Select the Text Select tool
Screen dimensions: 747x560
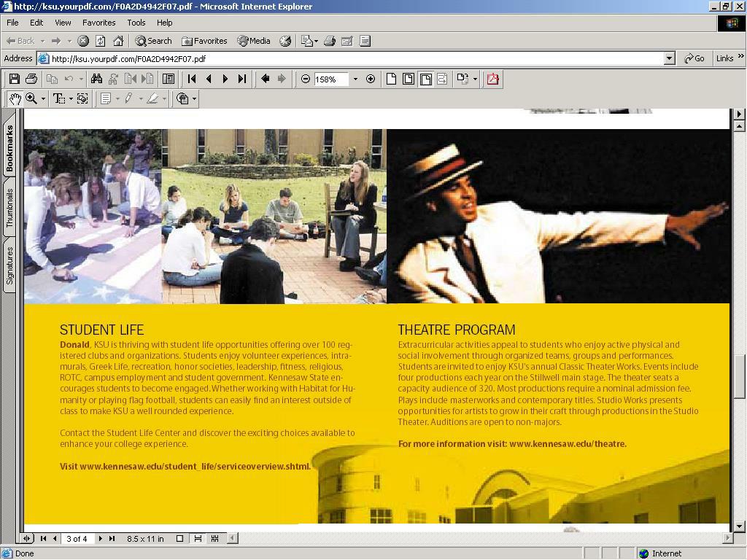(59, 98)
